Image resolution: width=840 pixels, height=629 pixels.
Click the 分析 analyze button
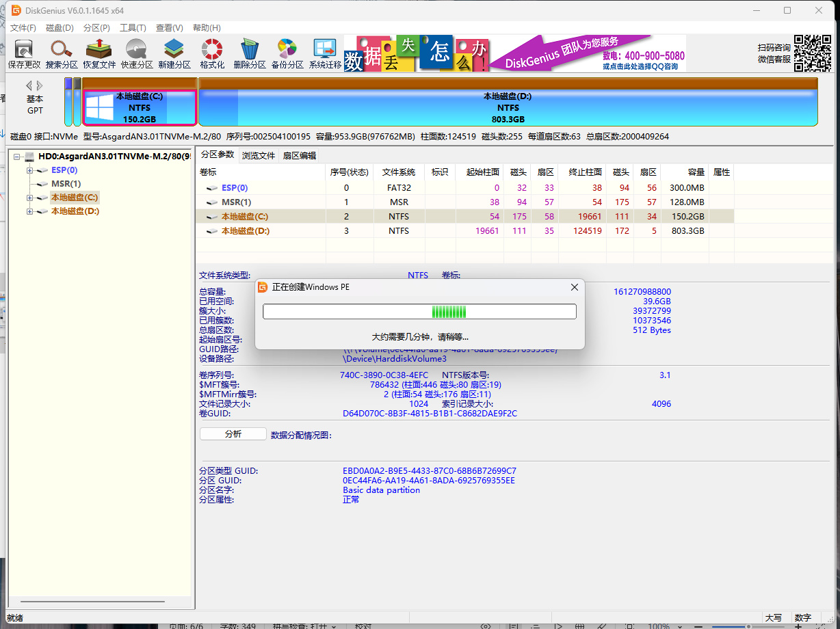coord(233,434)
